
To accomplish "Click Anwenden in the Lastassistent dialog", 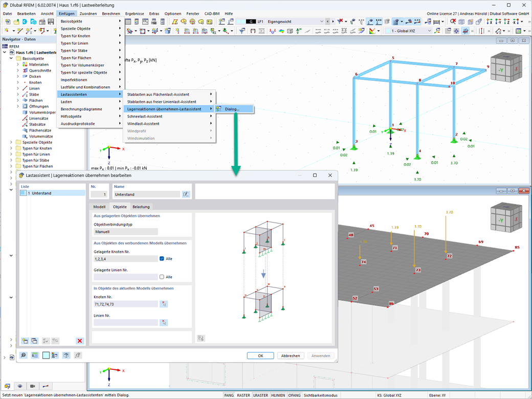I will pyautogui.click(x=321, y=356).
